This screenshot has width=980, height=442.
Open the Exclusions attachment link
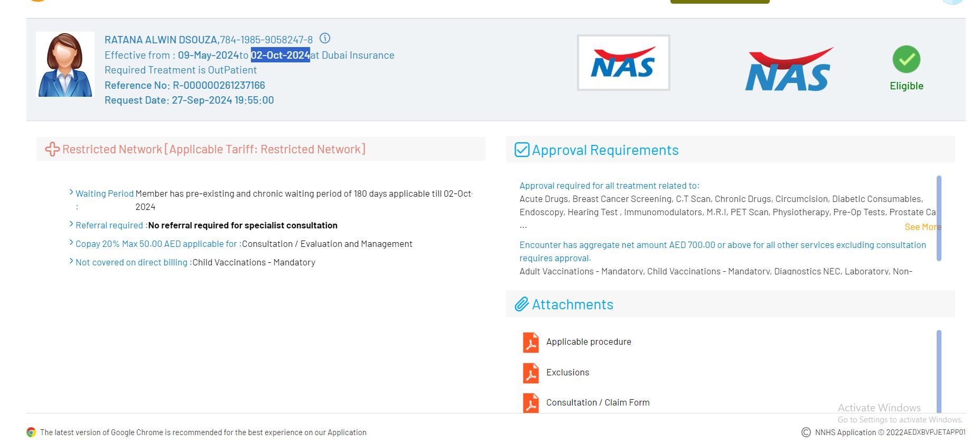567,373
